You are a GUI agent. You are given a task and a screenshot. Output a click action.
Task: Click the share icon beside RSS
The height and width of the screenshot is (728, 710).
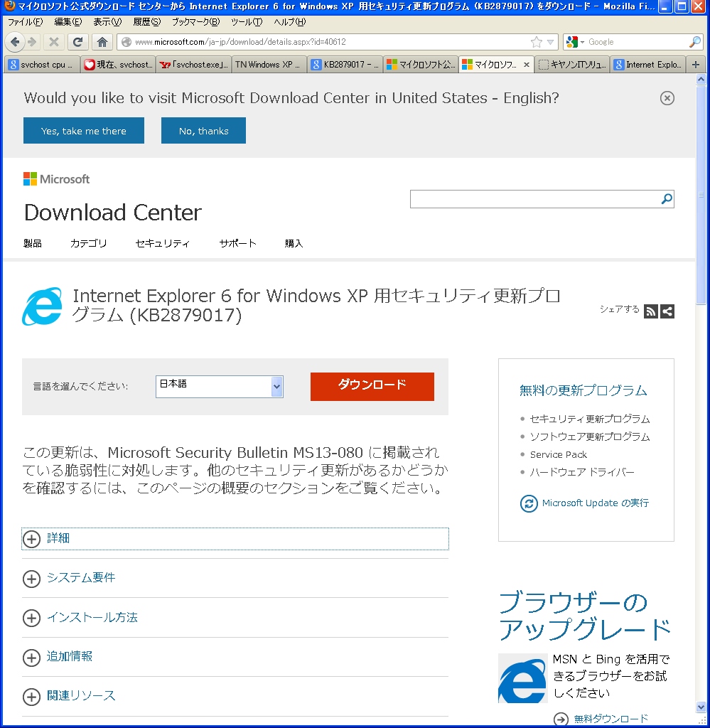pyautogui.click(x=667, y=311)
